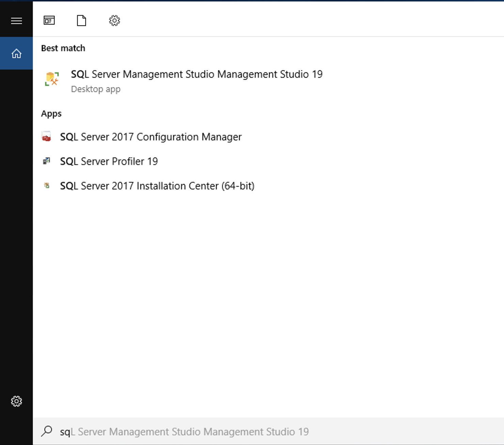Open the sidebar Settings gear at bottom
Screen dimensions: 504x445
16,401
